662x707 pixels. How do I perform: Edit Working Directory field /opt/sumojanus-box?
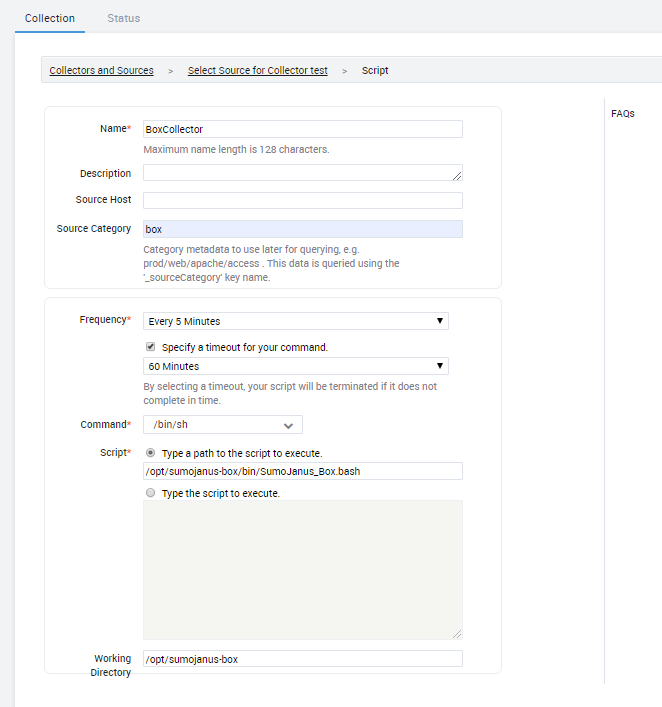[303, 659]
